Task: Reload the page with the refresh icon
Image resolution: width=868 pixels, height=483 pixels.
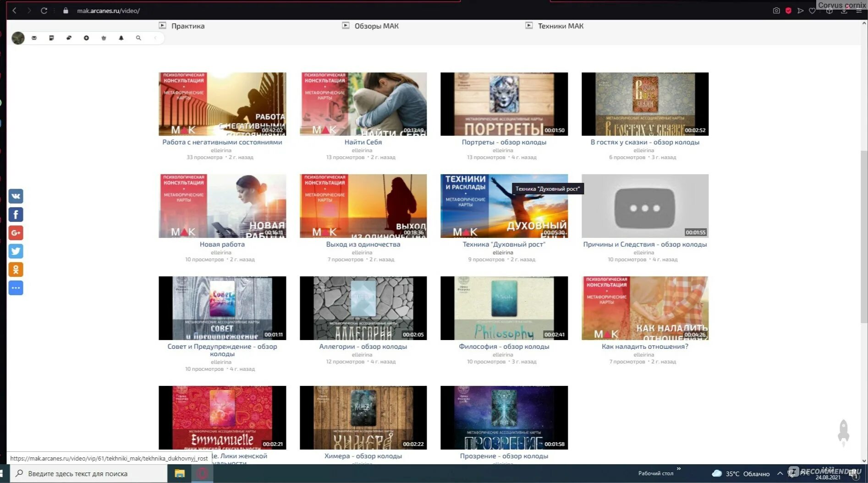Action: pyautogui.click(x=44, y=11)
